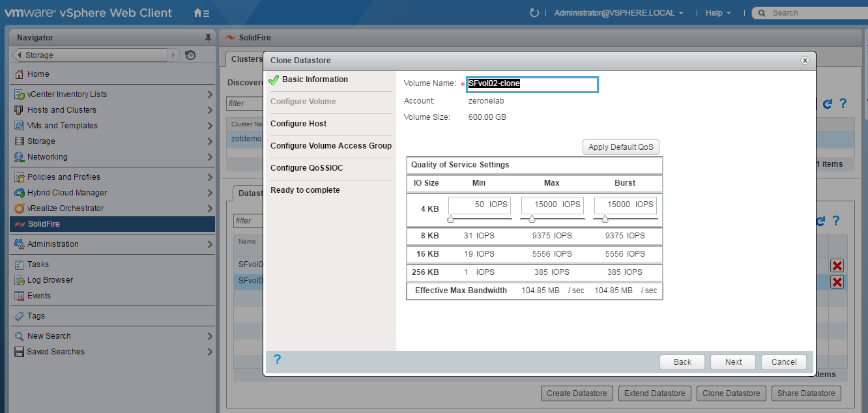Select VMs and Templates icon

click(x=20, y=126)
